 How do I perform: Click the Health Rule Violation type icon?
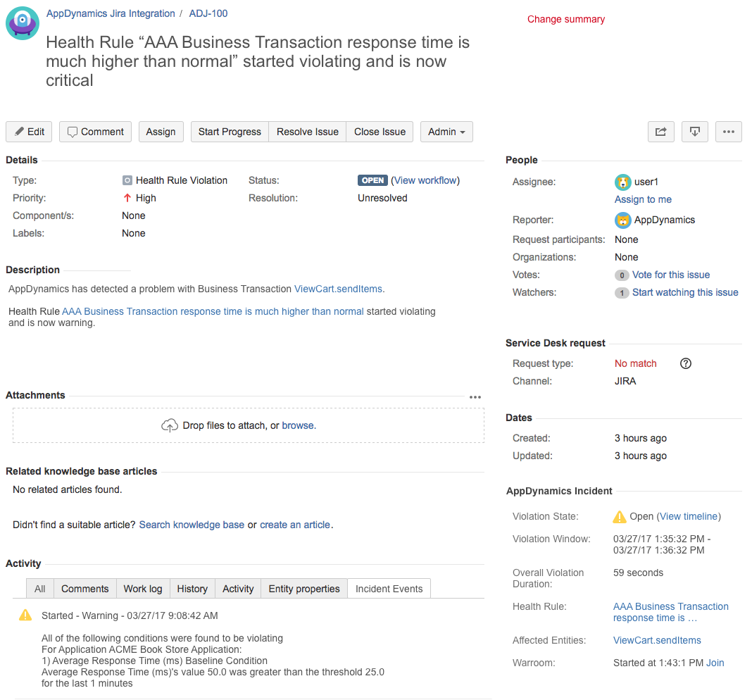[x=127, y=180]
